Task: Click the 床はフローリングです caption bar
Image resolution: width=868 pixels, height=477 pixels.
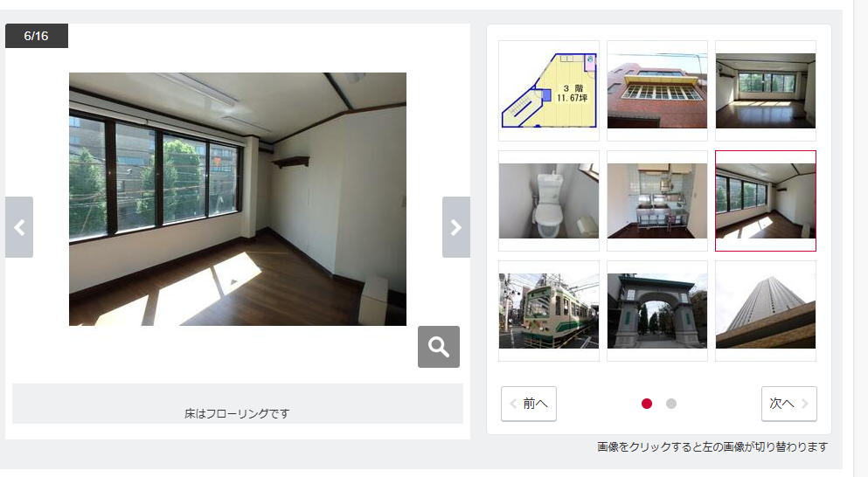Action: 238,404
